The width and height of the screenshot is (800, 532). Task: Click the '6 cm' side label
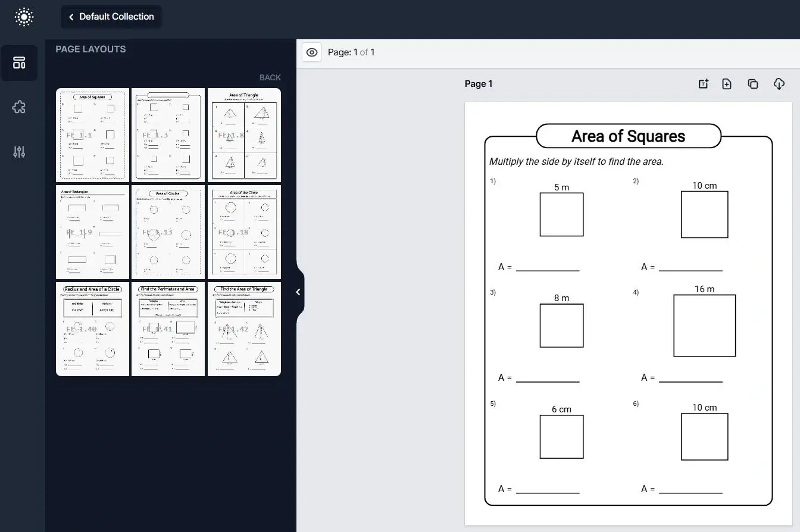(561, 409)
